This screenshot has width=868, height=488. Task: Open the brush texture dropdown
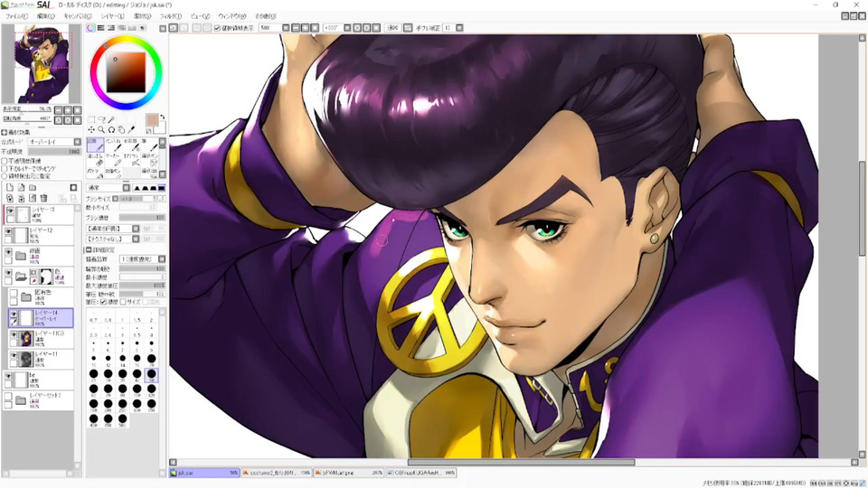point(113,239)
